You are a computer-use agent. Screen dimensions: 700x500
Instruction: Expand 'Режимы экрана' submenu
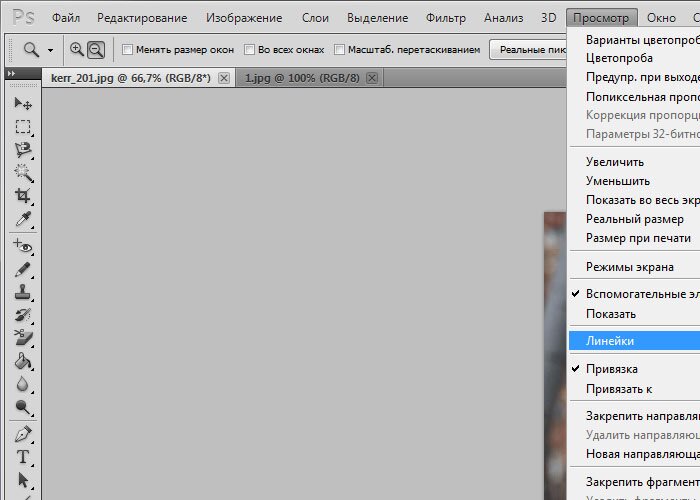click(x=634, y=267)
